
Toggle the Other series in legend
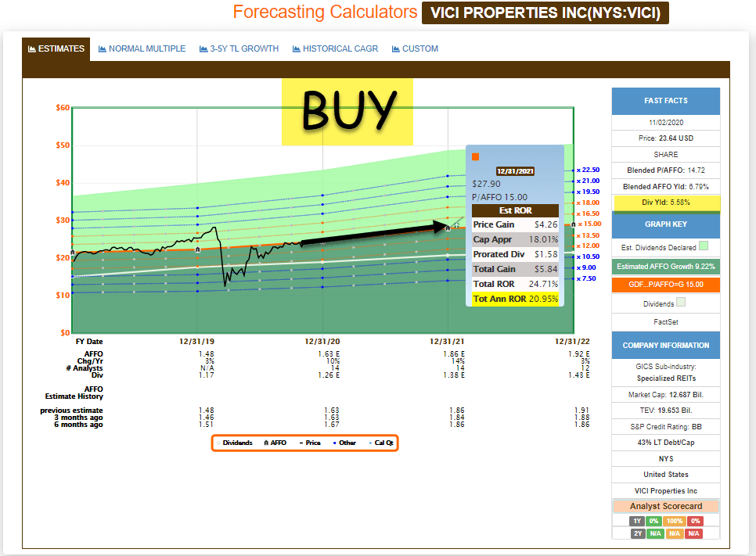(x=344, y=443)
